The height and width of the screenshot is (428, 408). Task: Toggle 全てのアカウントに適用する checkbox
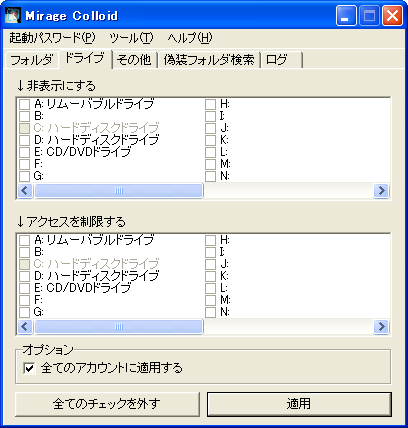coord(29,368)
